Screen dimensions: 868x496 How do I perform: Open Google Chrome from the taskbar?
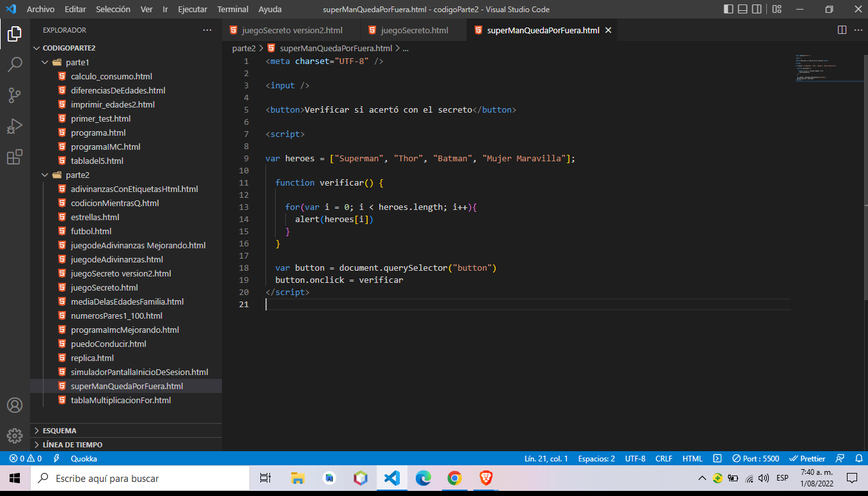[x=455, y=478]
